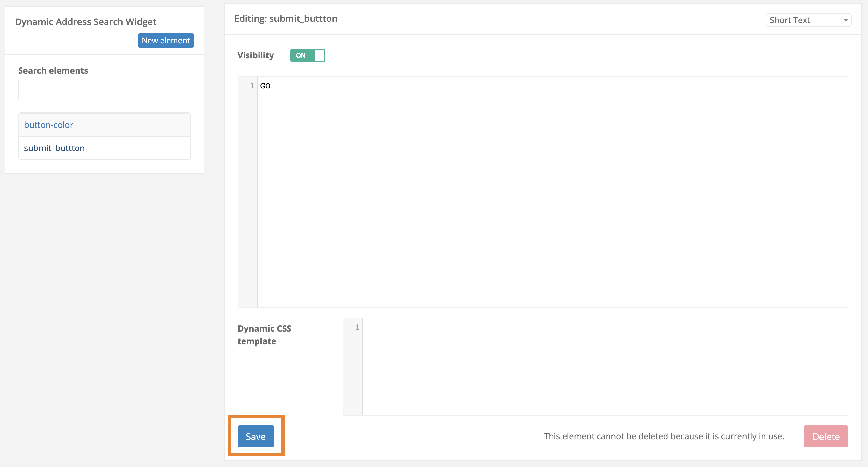Click the GO text in the content editor
This screenshot has width=868, height=467.
pyautogui.click(x=266, y=86)
